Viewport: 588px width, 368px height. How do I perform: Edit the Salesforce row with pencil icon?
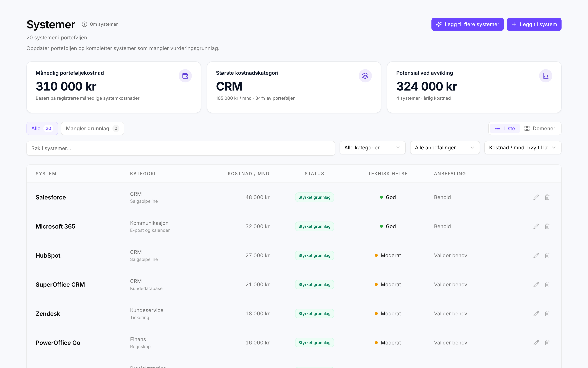tap(536, 197)
